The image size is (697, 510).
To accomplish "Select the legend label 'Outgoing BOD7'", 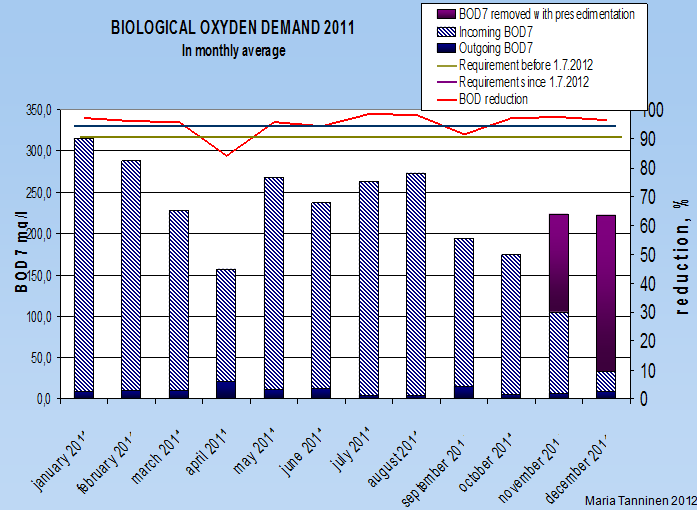I will (x=495, y=48).
